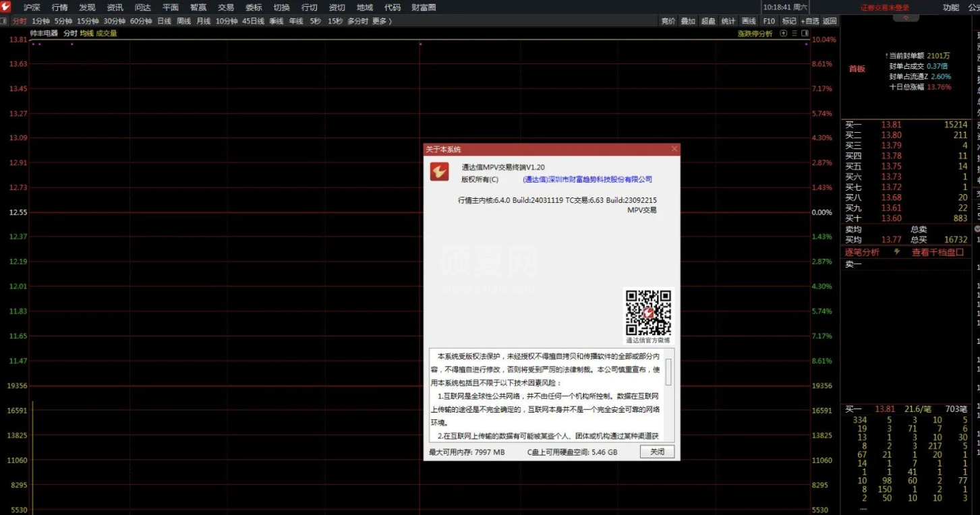Click 查看千档盘口 link
The height and width of the screenshot is (515, 980).
tap(938, 252)
